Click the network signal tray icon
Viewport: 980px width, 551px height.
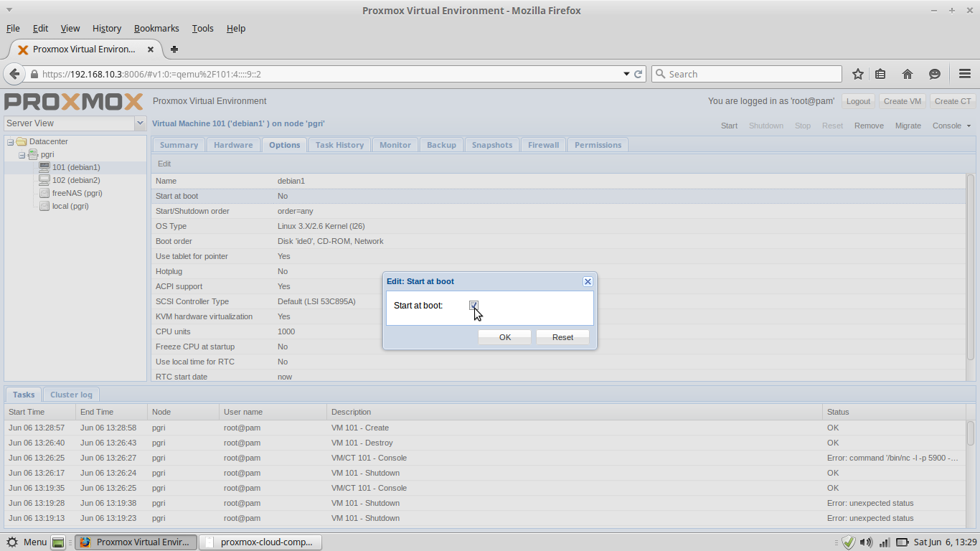point(885,542)
